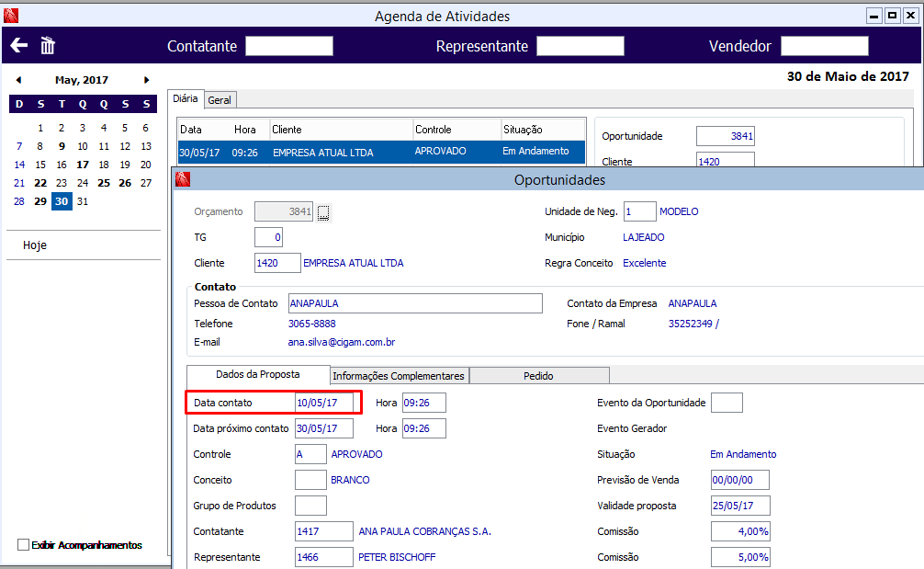
Task: Click the Orçamento lookup icon button
Action: tap(323, 212)
